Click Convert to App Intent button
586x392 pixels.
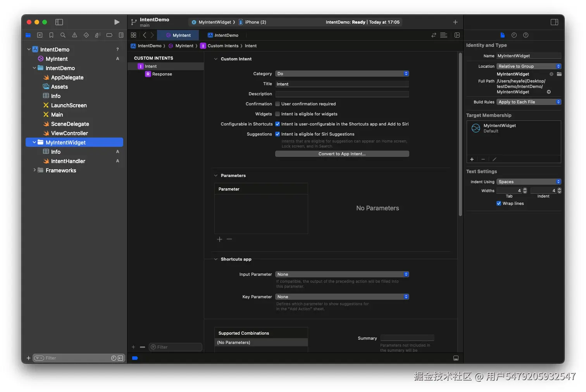point(342,154)
